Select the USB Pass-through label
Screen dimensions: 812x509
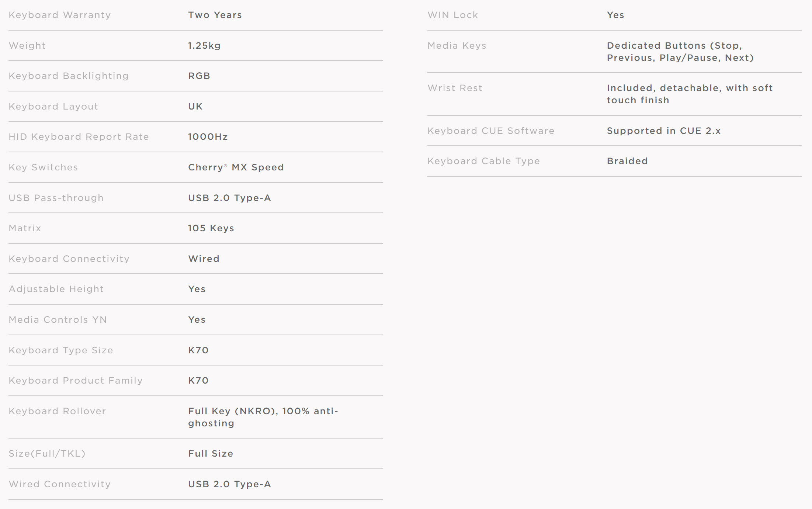(56, 198)
